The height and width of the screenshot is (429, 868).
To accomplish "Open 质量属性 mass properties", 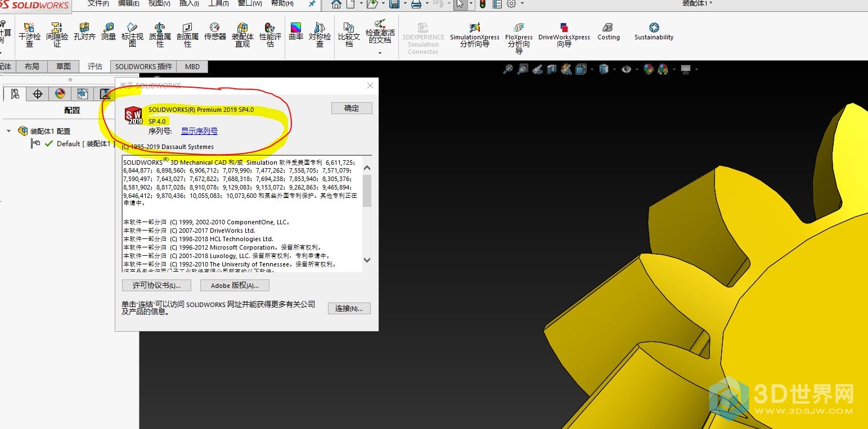I will pyautogui.click(x=160, y=35).
